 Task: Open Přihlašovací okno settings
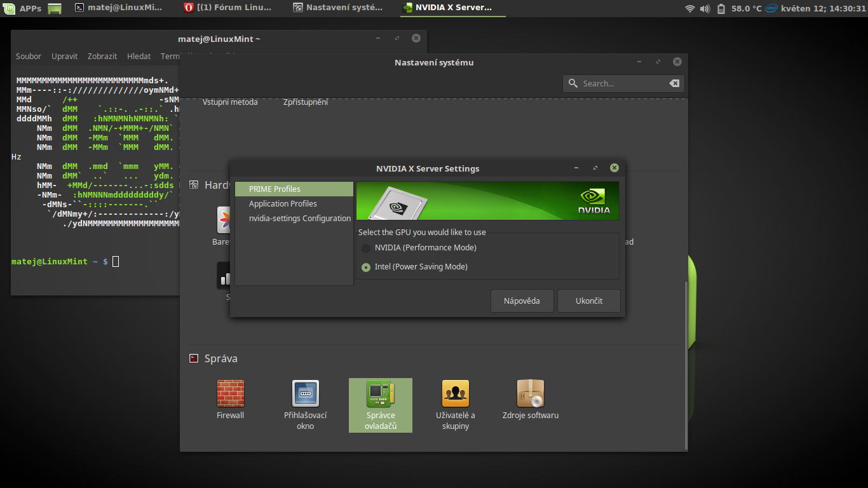pos(305,394)
